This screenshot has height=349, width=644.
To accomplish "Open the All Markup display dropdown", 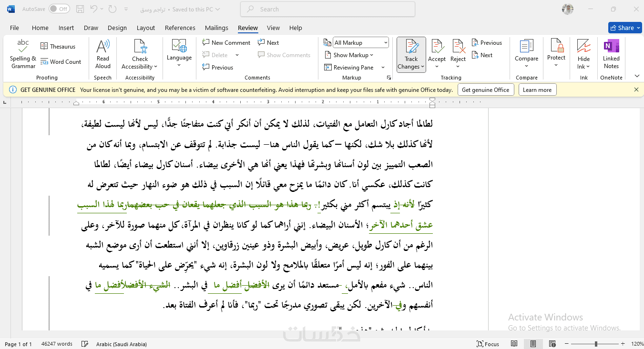I will coord(385,43).
